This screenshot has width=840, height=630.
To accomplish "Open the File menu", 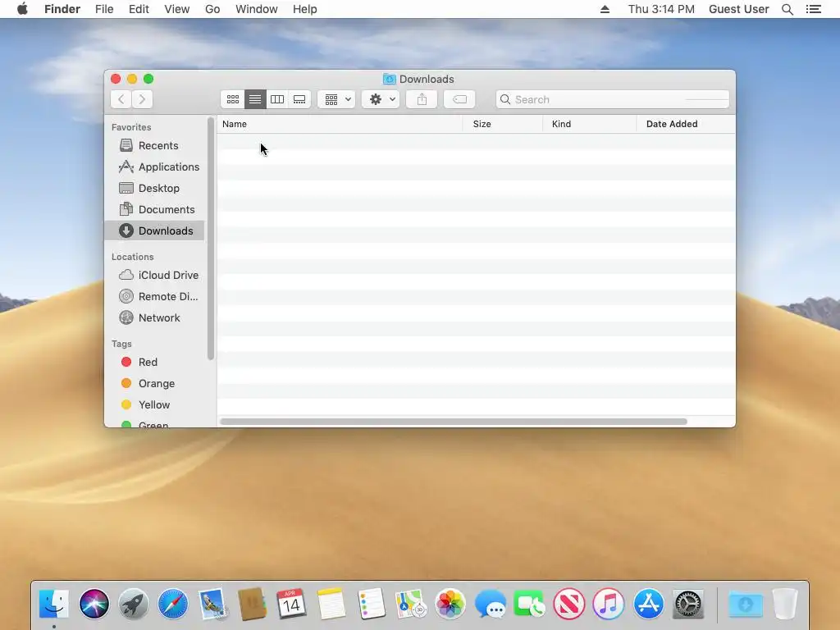I will (104, 9).
